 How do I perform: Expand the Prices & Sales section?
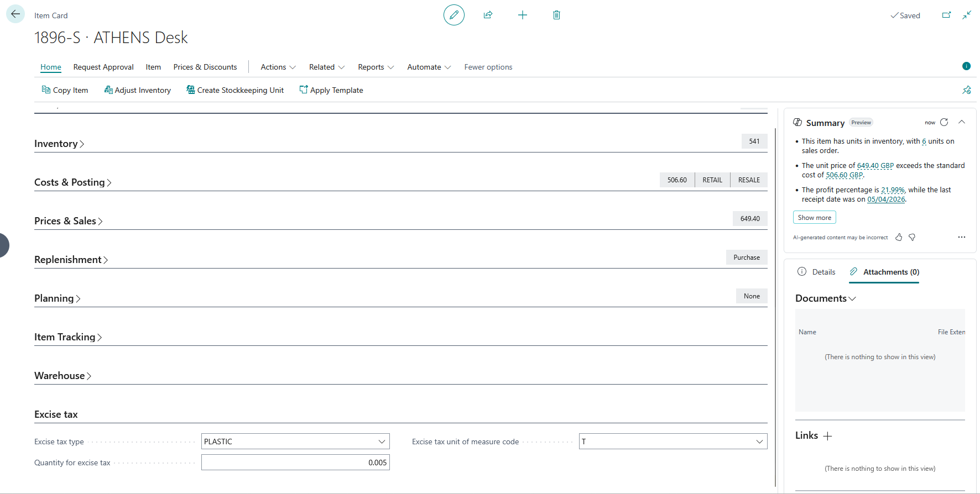[69, 221]
